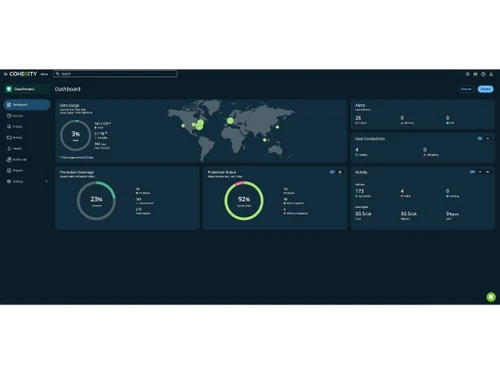500x375 pixels.
Task: Click the search magnifier icon
Action: pos(58,74)
